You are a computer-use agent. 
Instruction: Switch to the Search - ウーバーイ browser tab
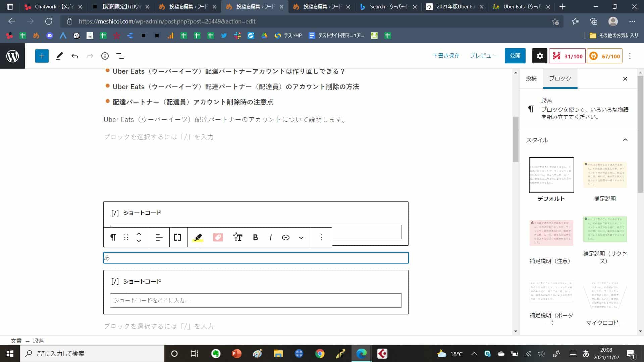tap(388, 7)
